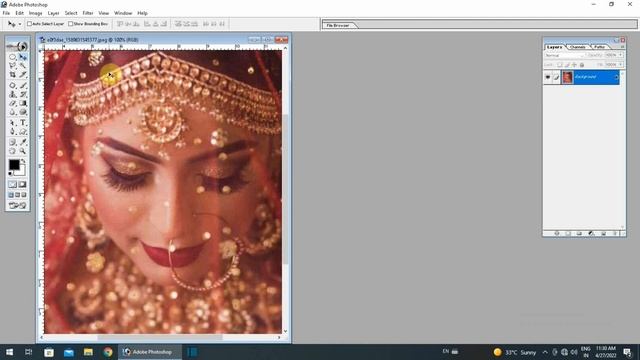Choose Full Screen with menu bar mode
The width and height of the screenshot is (640, 360).
point(18,195)
